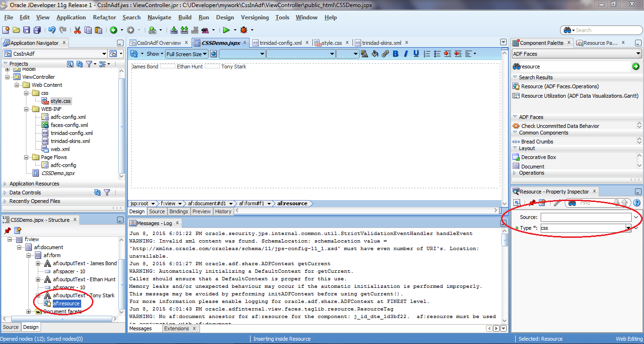This screenshot has height=344, width=644.
Task: Click the Rebuild project toolbar icon
Action: point(184,30)
